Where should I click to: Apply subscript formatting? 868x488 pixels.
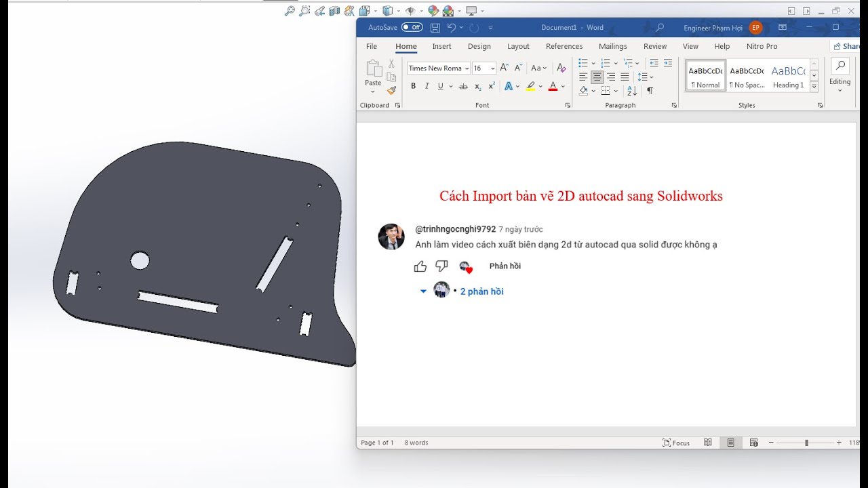coord(478,86)
